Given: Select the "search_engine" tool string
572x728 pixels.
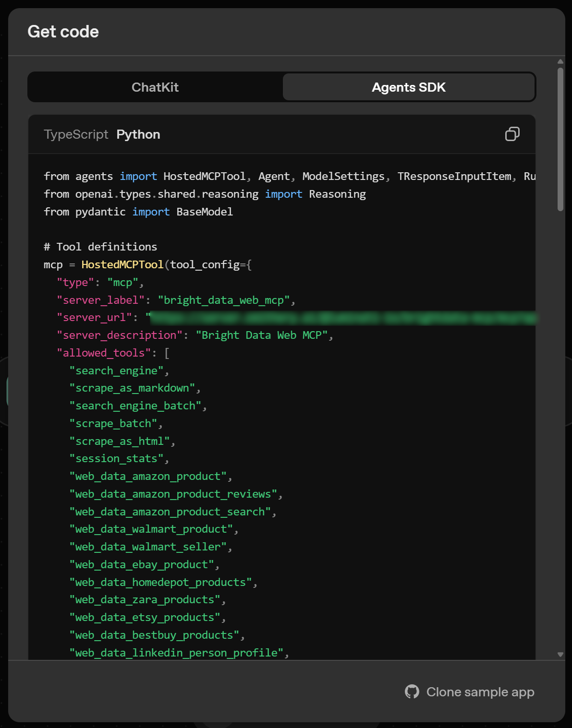Looking at the screenshot, I should click(x=117, y=370).
